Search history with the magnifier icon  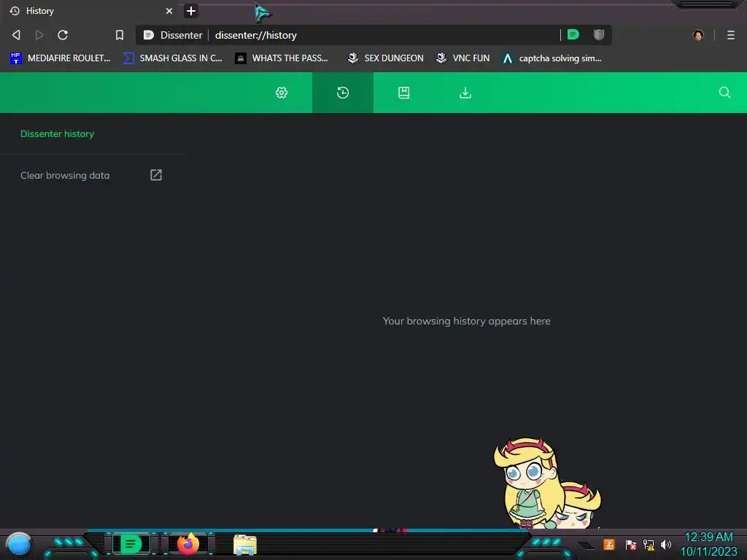724,93
